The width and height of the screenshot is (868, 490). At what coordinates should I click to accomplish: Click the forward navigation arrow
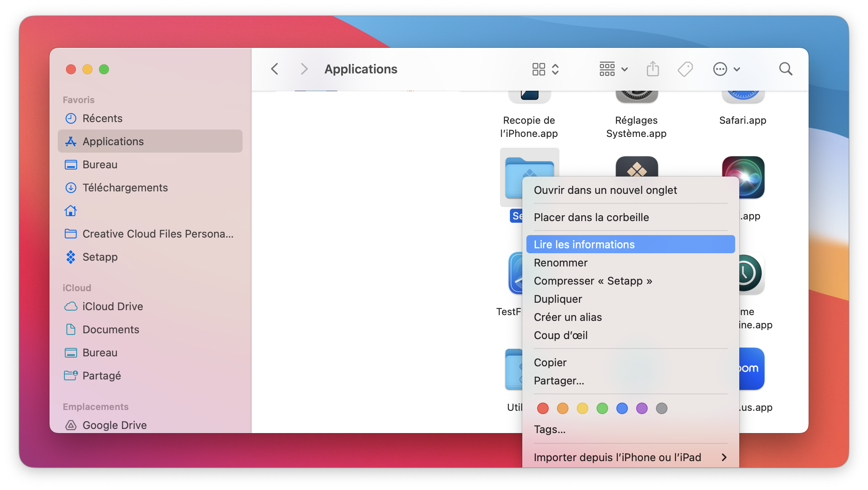[x=304, y=69]
